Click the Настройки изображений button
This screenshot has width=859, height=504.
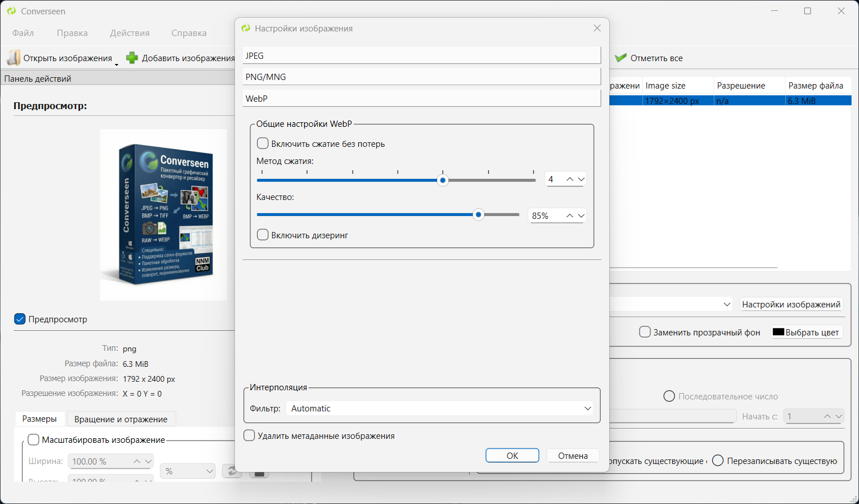pyautogui.click(x=791, y=304)
